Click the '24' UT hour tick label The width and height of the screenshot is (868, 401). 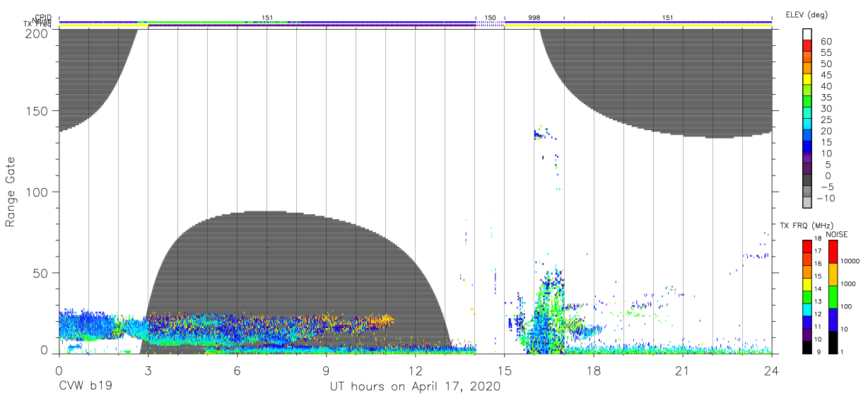(x=771, y=370)
